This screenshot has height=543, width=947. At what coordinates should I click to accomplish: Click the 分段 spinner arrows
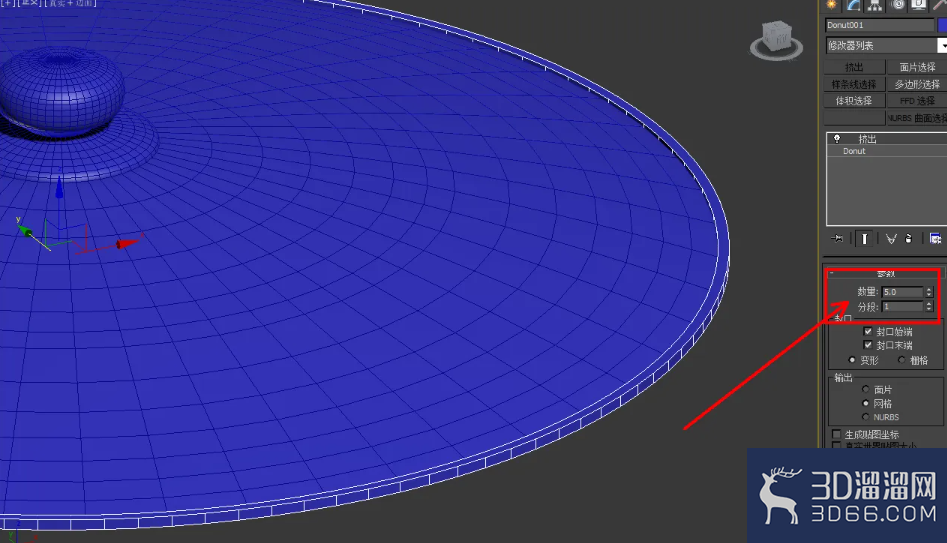[x=929, y=307]
